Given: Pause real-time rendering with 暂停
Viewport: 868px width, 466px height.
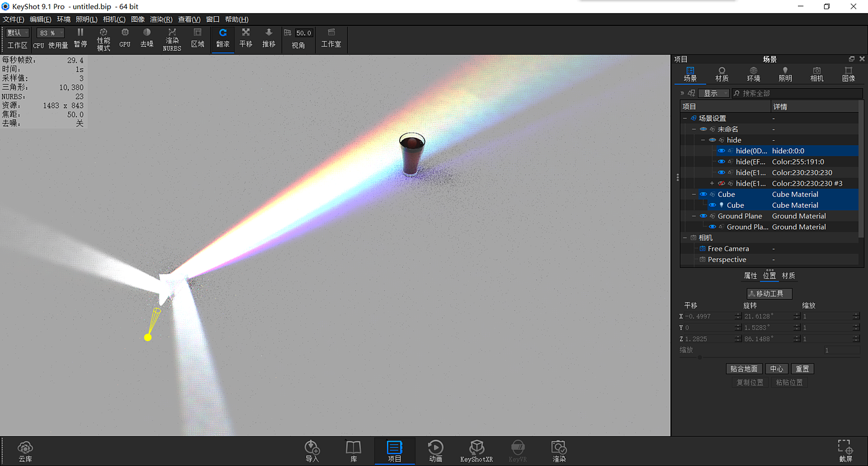Looking at the screenshot, I should (80, 38).
